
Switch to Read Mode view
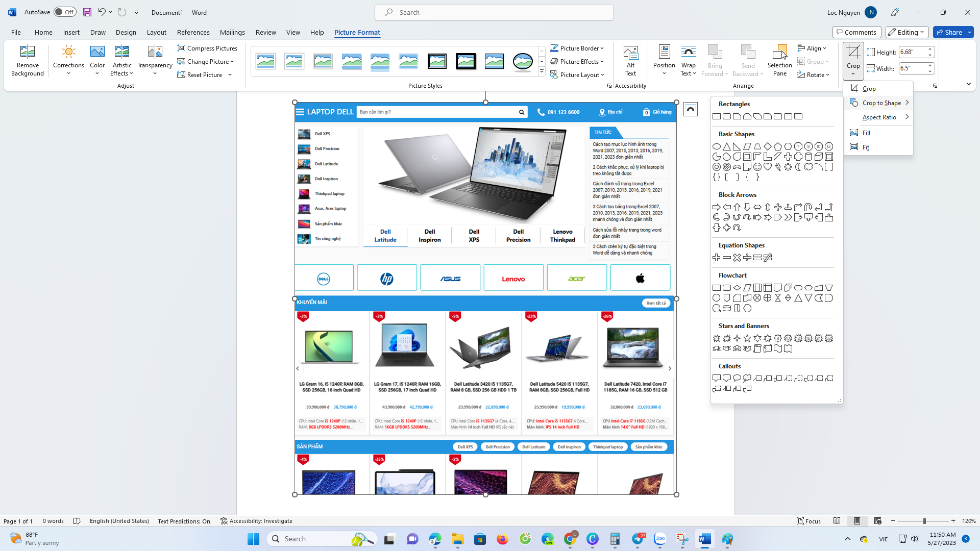837,521
